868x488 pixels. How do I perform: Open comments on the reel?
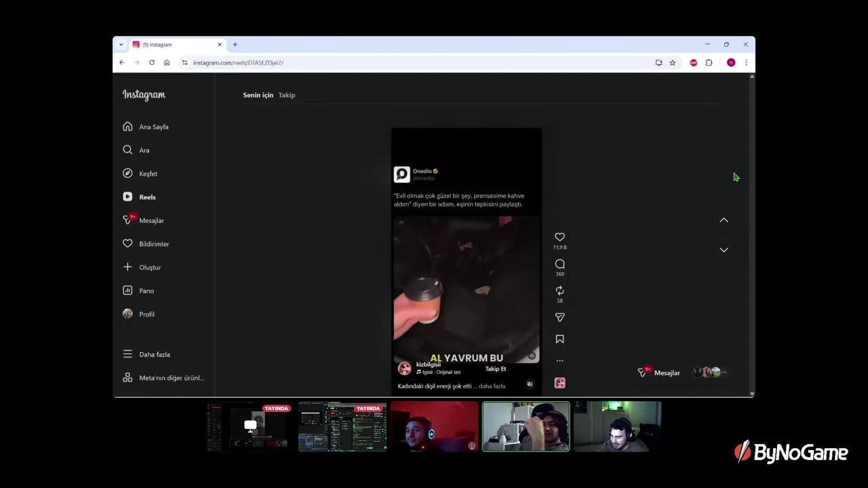[559, 264]
